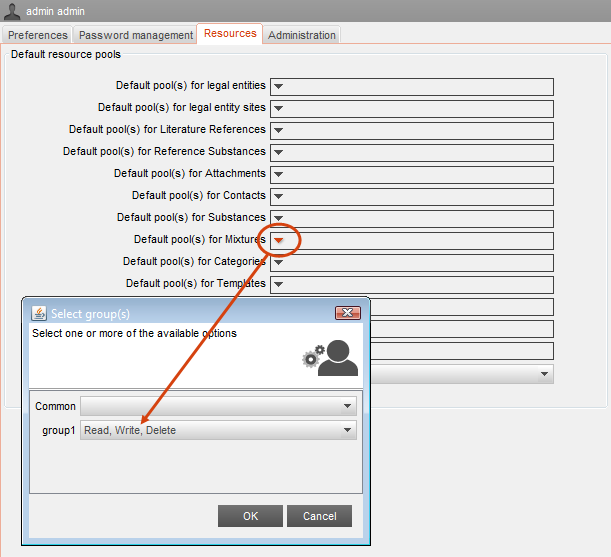
Task: Open Attachments pool dropdown arrow
Action: pos(278,175)
